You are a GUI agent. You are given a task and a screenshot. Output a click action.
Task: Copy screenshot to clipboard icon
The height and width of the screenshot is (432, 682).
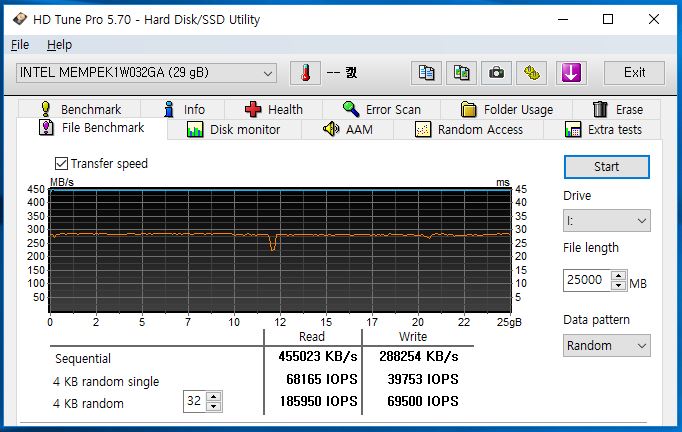pos(461,73)
